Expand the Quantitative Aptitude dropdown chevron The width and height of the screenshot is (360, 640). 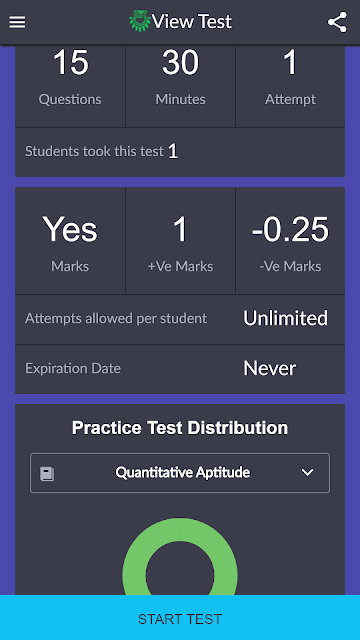coord(307,473)
